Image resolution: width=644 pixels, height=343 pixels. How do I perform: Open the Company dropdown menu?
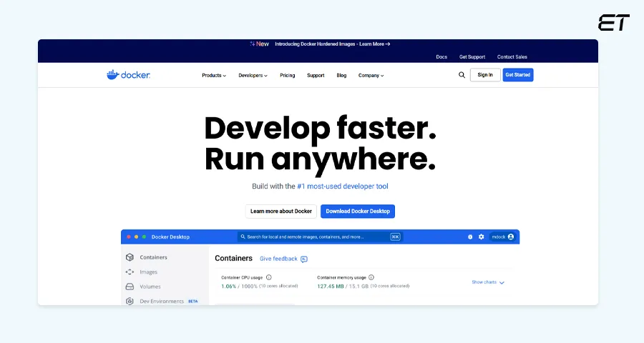point(371,75)
